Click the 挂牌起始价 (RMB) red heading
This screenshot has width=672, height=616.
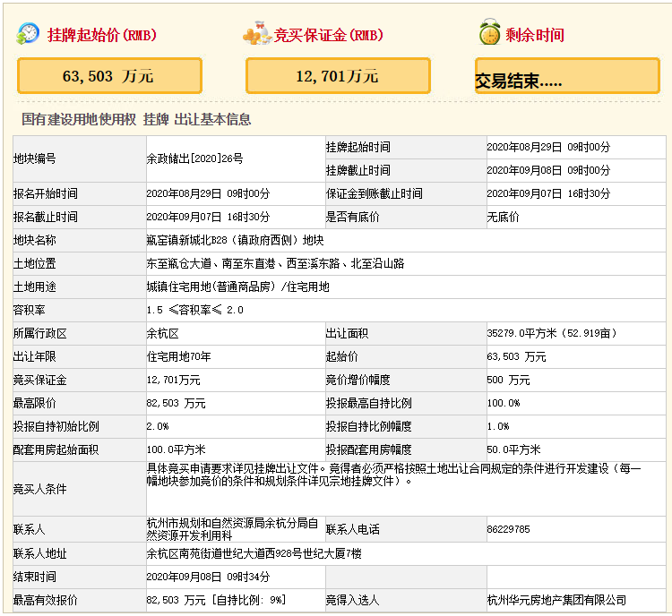tap(101, 36)
